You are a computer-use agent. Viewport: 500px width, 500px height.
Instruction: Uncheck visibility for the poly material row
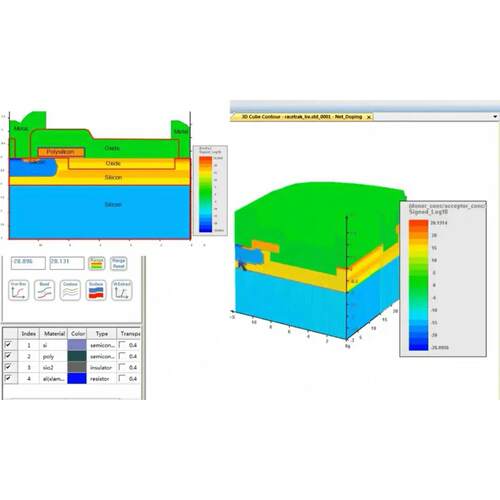click(x=8, y=356)
